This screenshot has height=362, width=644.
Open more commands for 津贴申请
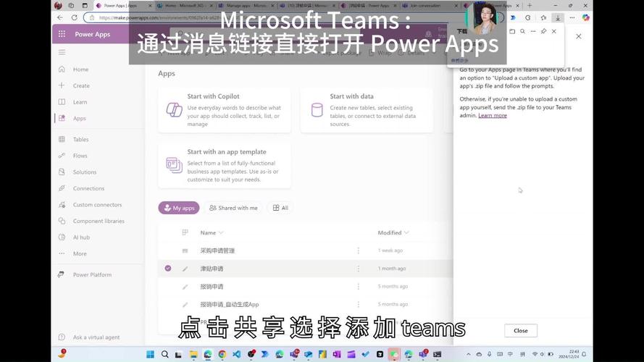[x=358, y=269]
